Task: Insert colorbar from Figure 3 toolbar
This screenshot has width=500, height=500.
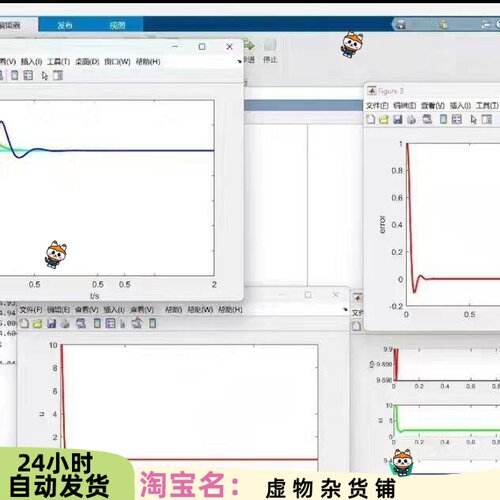Action: pyautogui.click(x=443, y=119)
